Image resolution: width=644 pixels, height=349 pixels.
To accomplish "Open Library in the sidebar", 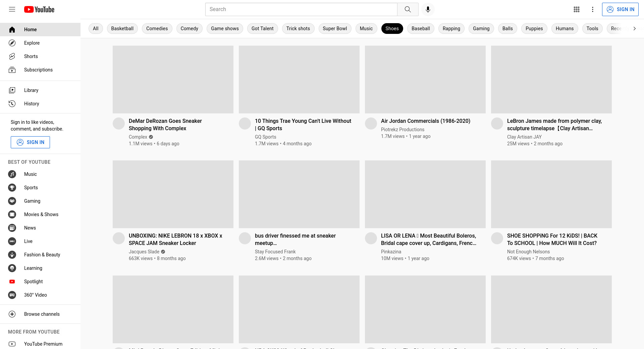I will coord(40,90).
